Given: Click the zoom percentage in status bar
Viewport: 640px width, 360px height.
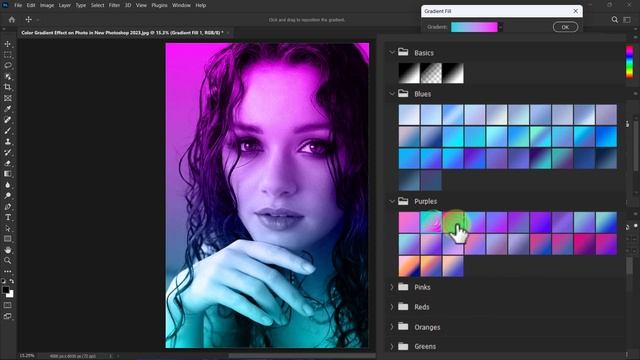Looking at the screenshot, I should [27, 356].
